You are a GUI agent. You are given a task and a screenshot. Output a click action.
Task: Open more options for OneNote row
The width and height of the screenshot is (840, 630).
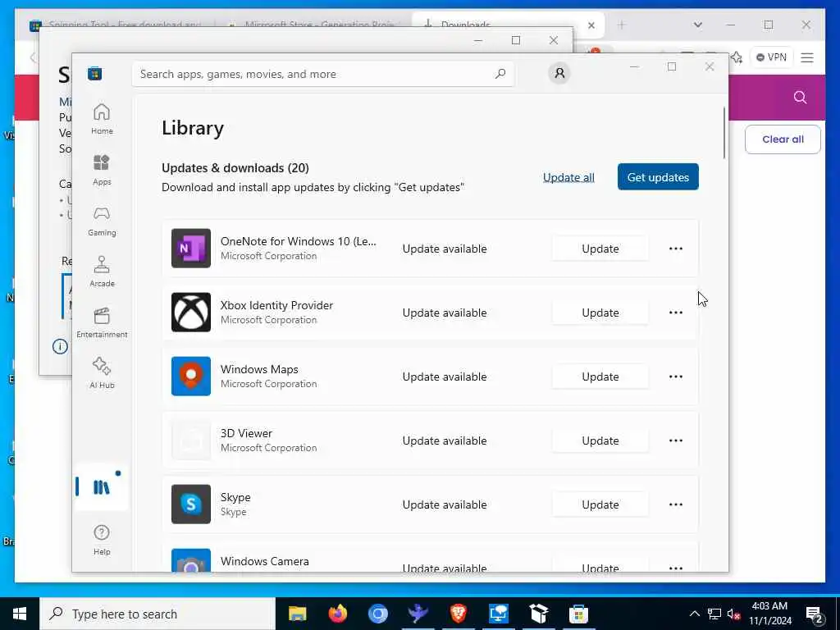(676, 249)
